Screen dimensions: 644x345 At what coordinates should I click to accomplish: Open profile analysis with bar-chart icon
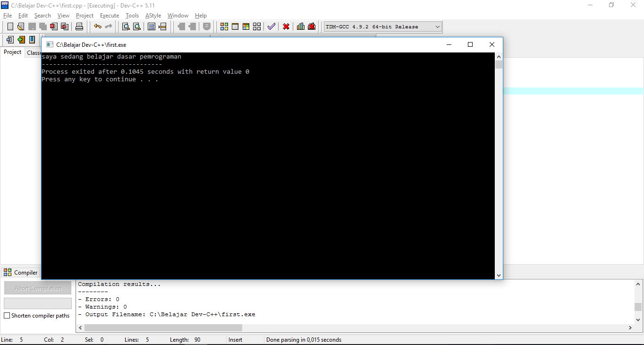300,26
